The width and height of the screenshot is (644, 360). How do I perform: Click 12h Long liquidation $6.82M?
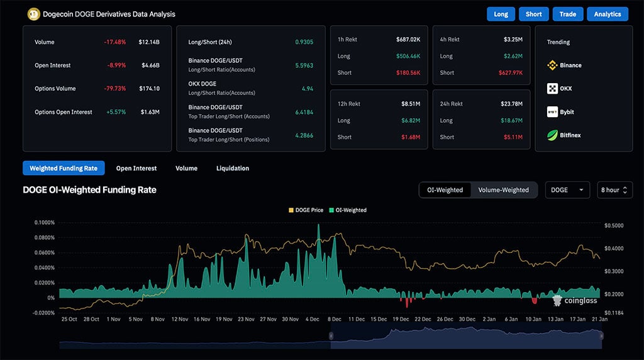click(x=411, y=120)
